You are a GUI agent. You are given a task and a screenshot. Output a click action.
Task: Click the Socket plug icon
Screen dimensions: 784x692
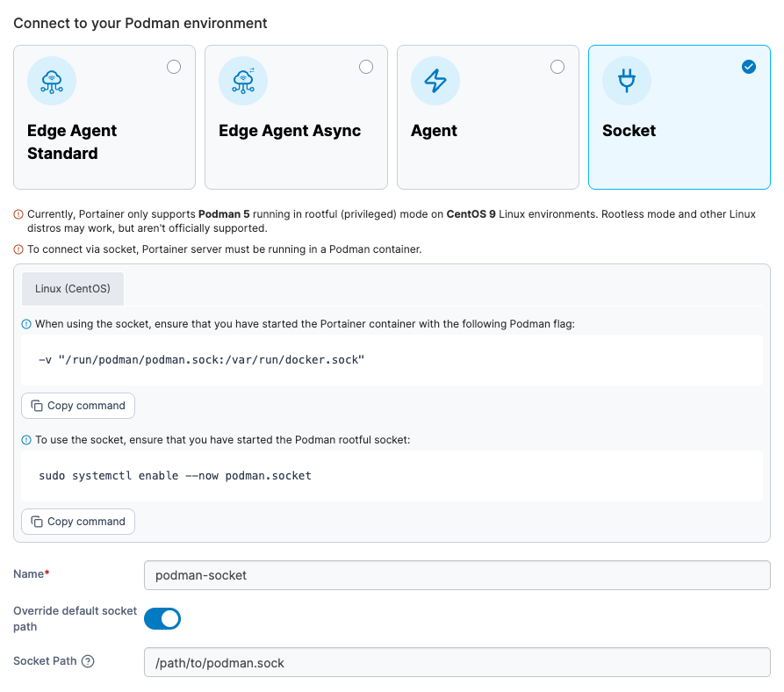[x=627, y=82]
